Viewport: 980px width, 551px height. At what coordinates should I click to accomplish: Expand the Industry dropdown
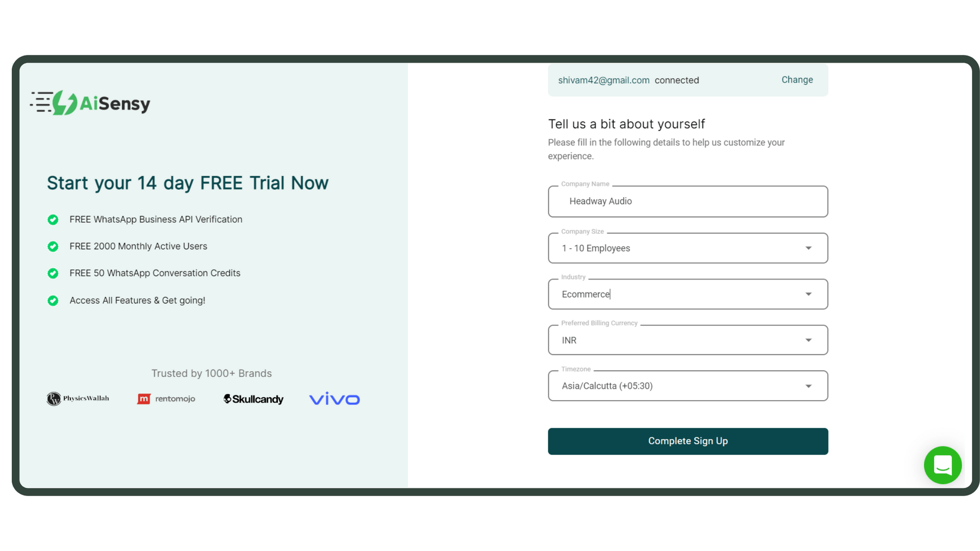click(808, 294)
